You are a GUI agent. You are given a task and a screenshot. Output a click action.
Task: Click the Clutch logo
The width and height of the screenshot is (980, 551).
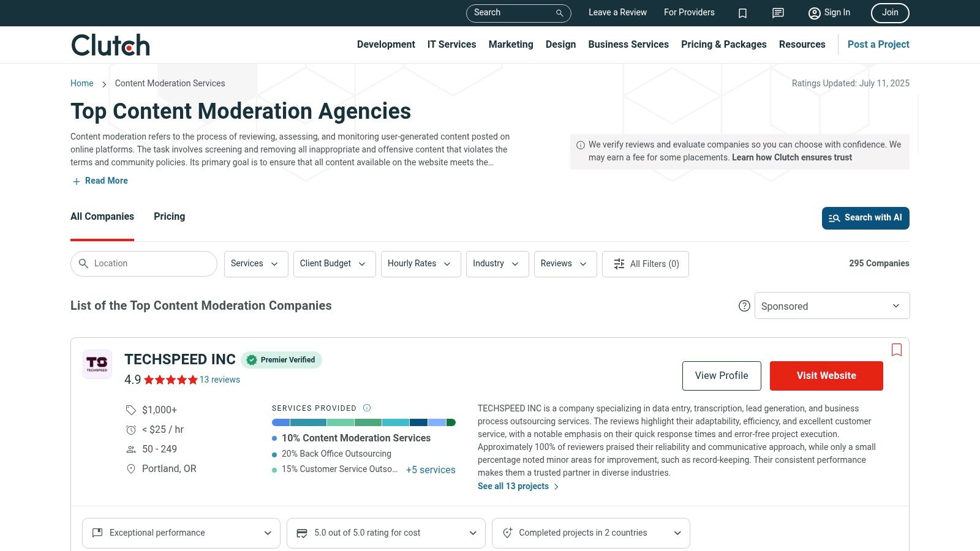pos(111,45)
